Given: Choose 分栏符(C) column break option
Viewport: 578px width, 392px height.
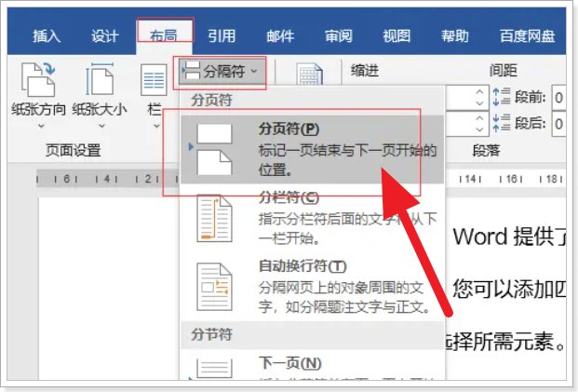Looking at the screenshot, I should point(312,218).
